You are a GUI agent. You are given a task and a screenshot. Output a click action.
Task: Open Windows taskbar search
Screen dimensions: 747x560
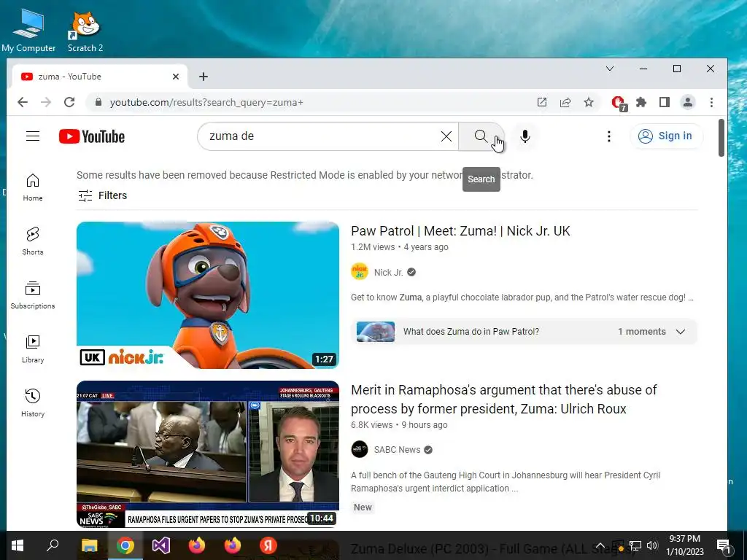point(53,545)
